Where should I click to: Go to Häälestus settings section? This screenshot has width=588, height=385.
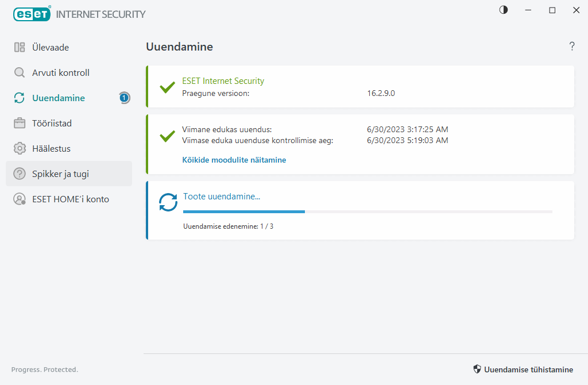(x=51, y=149)
